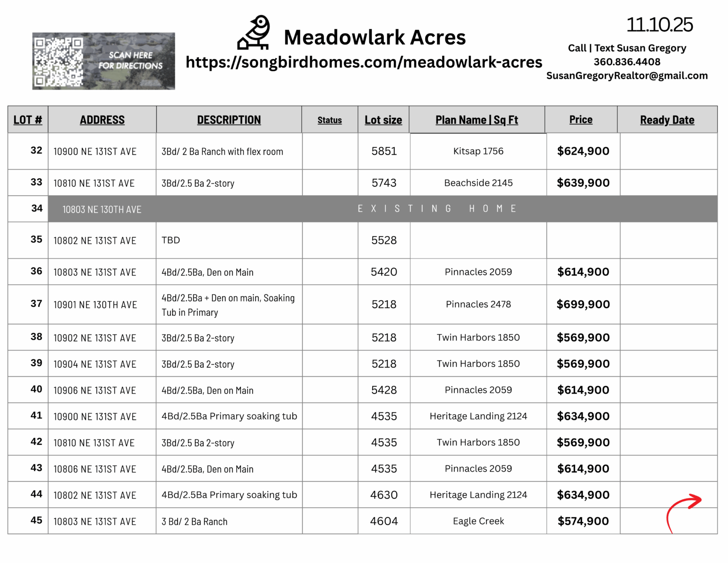This screenshot has height=563, width=728.
Task: Click the LOT # column header
Action: 28,120
